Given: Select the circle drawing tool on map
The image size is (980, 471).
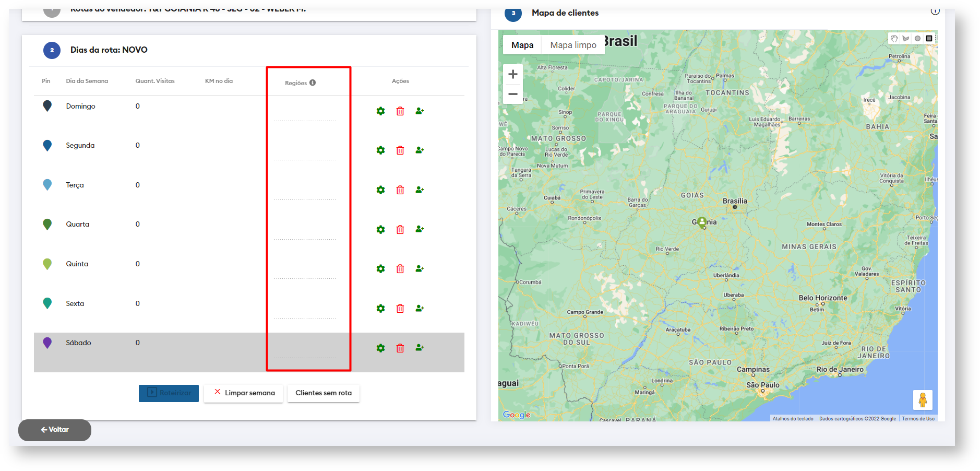Looking at the screenshot, I should pos(917,39).
